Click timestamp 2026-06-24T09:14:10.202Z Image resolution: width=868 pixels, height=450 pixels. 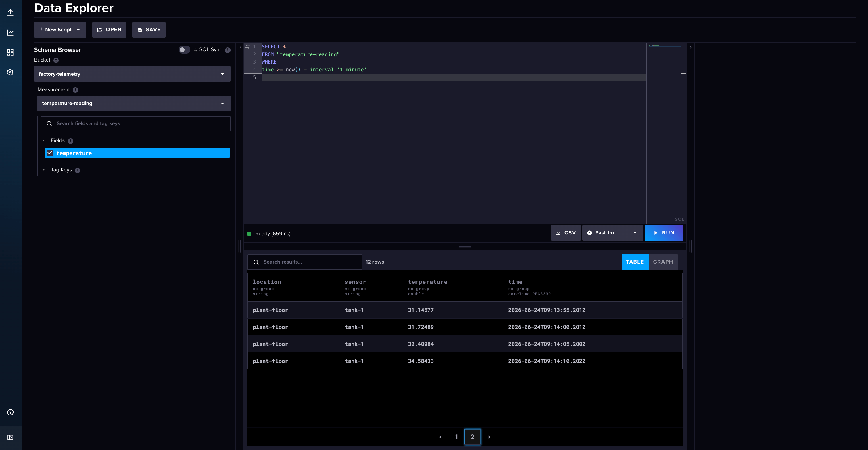(x=547, y=361)
